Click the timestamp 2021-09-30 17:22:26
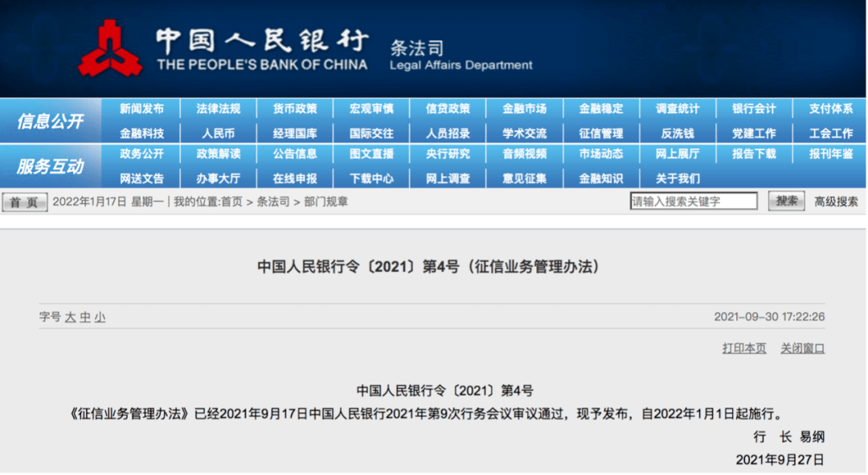Viewport: 868px width, 475px height. (x=769, y=317)
